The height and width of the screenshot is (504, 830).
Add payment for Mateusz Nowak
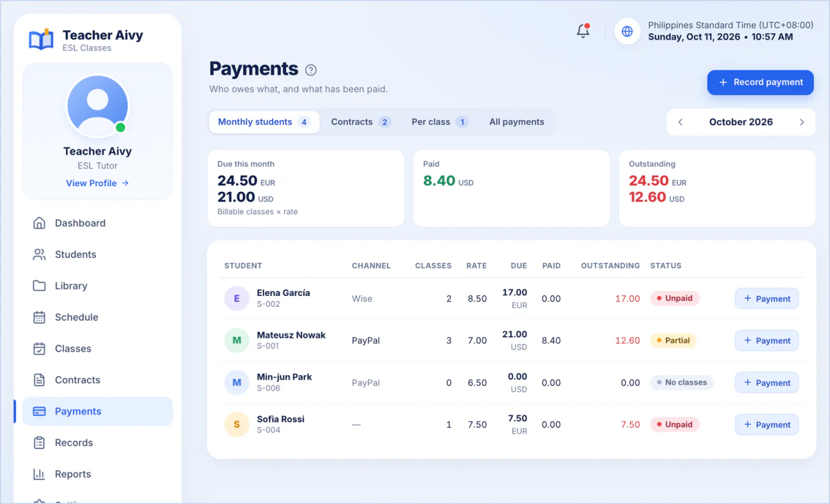pos(766,341)
